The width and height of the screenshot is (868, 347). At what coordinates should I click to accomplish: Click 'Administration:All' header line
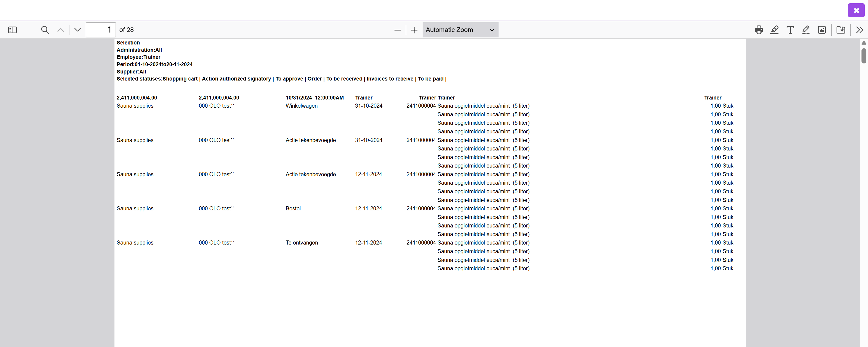tap(139, 50)
